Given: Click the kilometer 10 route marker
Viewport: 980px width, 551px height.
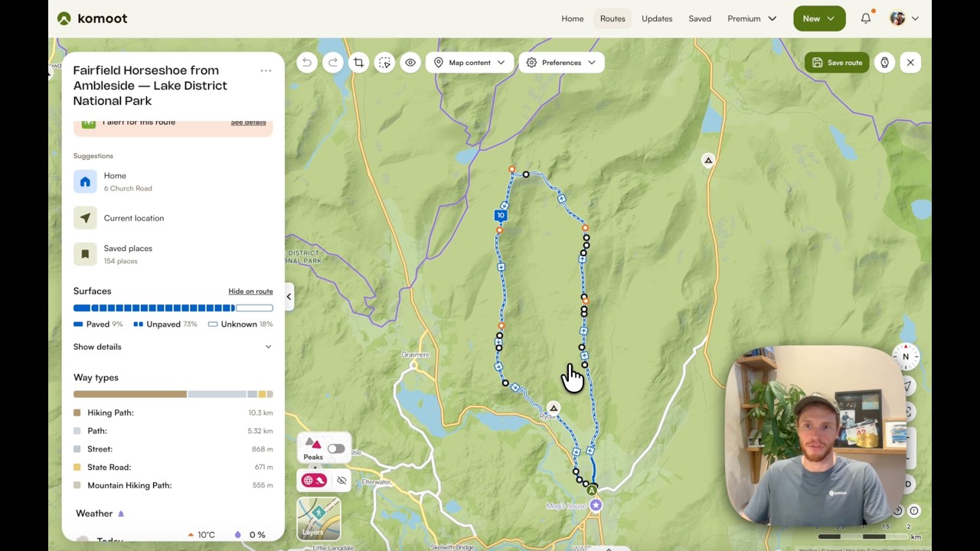Looking at the screenshot, I should point(501,216).
